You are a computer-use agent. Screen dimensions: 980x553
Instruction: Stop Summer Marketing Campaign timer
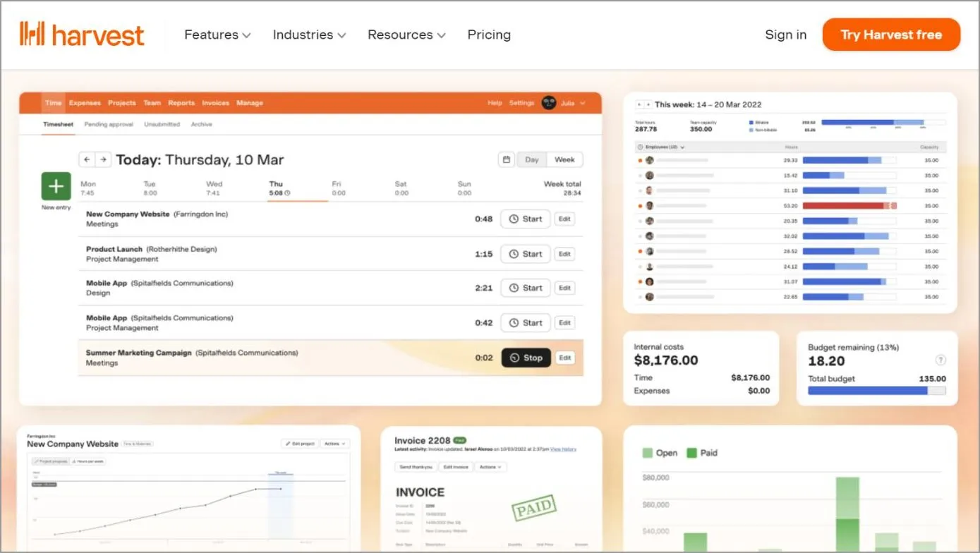pyautogui.click(x=526, y=358)
